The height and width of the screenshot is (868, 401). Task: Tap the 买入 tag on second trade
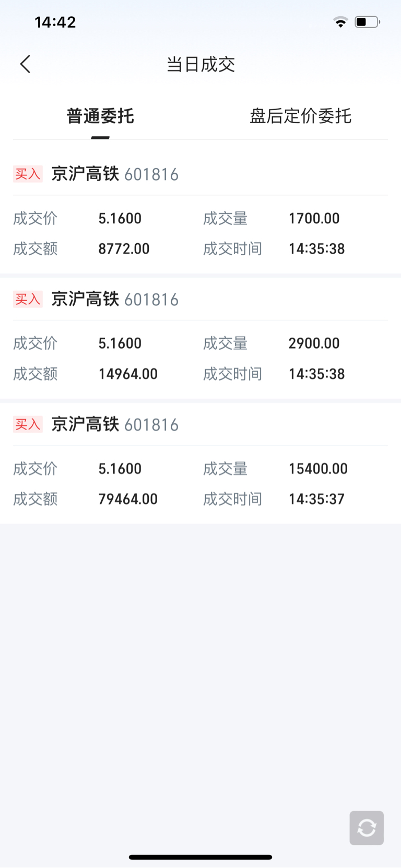click(x=28, y=299)
